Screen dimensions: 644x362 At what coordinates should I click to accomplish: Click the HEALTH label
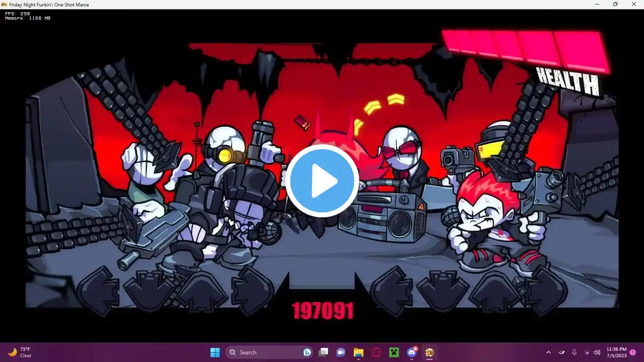point(568,81)
